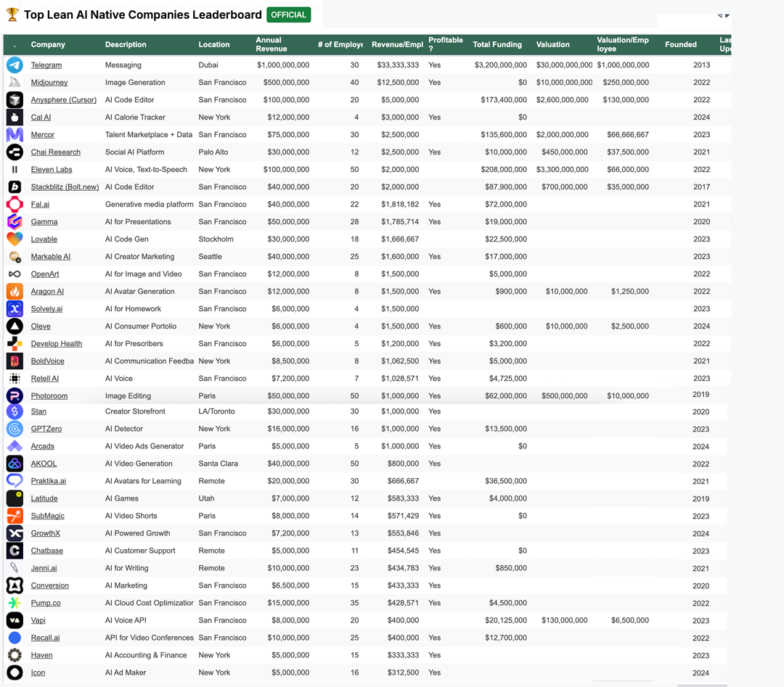Click the Valuation/Employee column header
Viewport: 784px width, 687px height.
[x=623, y=44]
